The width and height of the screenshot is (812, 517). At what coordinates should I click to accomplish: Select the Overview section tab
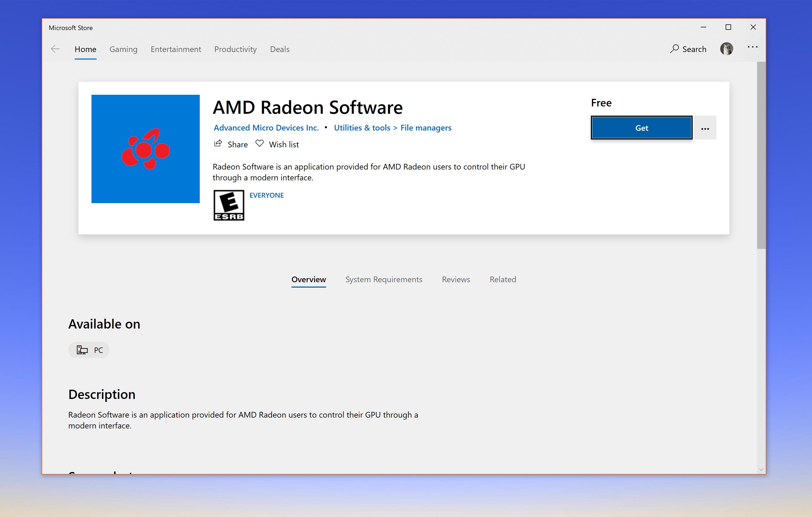[x=309, y=279]
